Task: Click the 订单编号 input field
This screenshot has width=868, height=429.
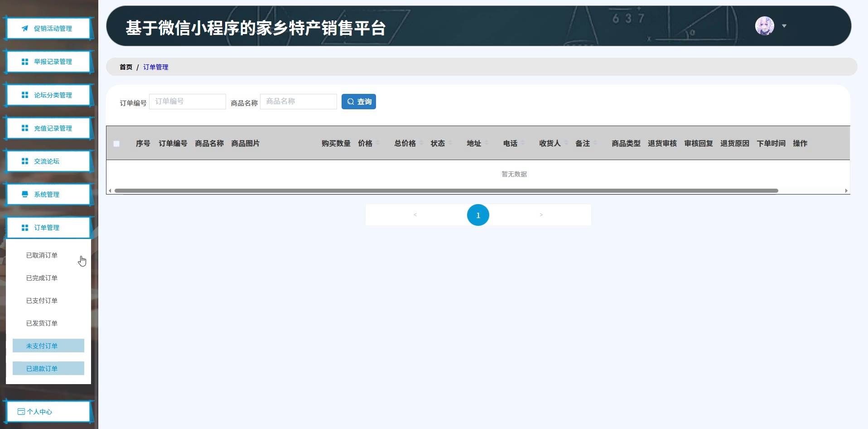Action: [187, 102]
